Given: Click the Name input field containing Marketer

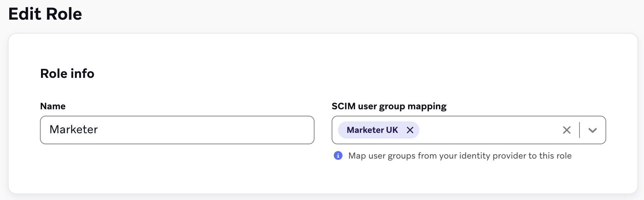Looking at the screenshot, I should pos(177,130).
